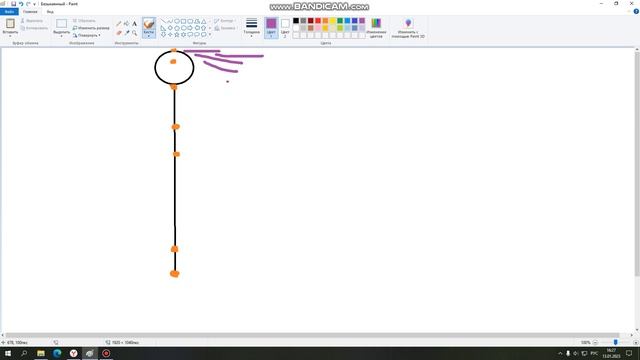Image resolution: width=640 pixels, height=360 pixels.
Task: Select Color 2 as active
Action: [285, 28]
